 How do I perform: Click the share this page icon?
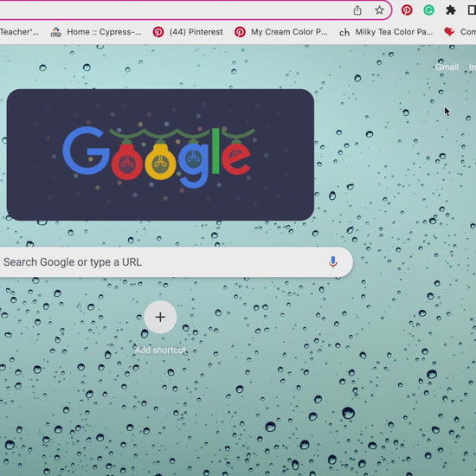(x=357, y=10)
